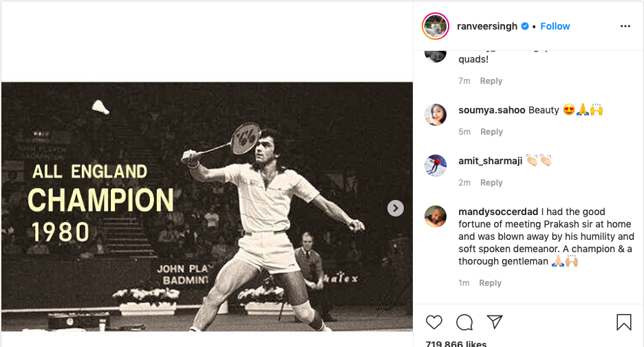Reply to mandysoccerdad's comment

(x=490, y=283)
